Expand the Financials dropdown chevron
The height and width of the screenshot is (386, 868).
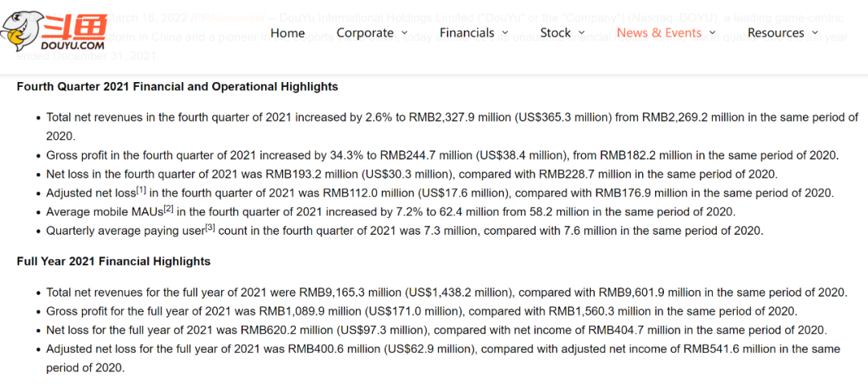[505, 33]
